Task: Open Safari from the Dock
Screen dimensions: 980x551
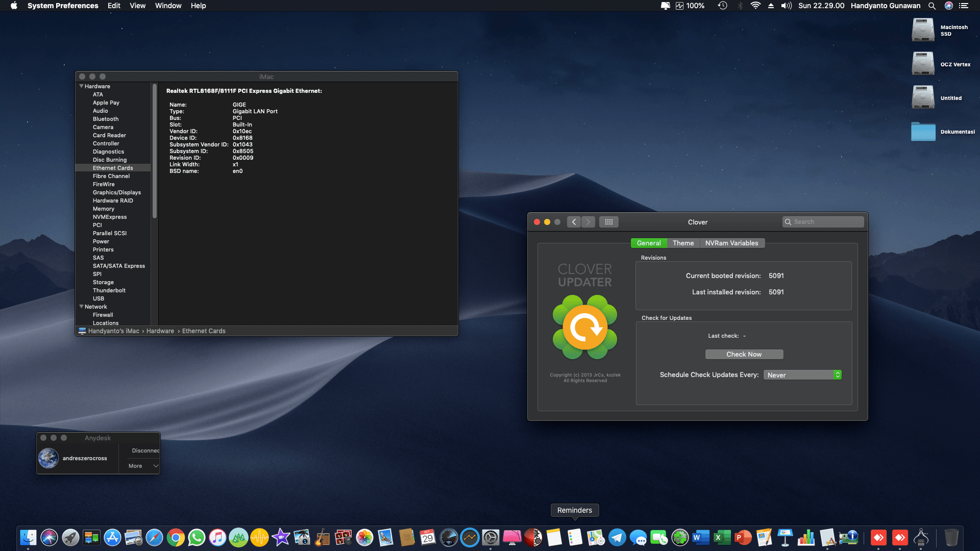Action: 154,537
